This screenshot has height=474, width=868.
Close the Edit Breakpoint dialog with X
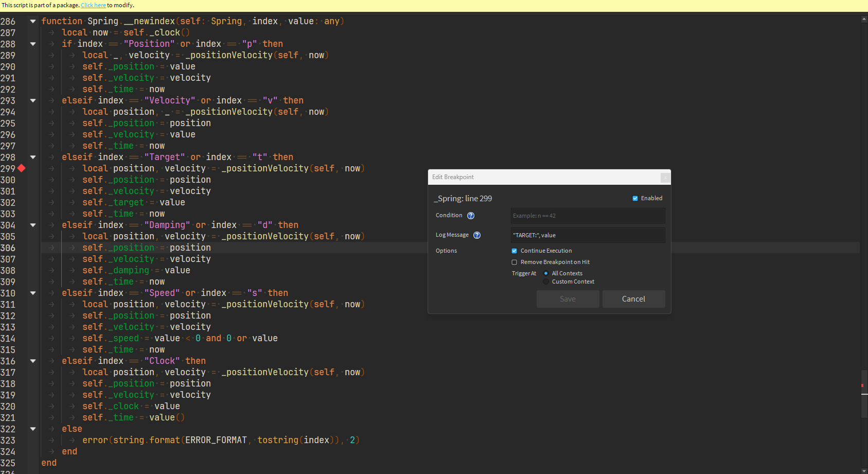pos(665,178)
